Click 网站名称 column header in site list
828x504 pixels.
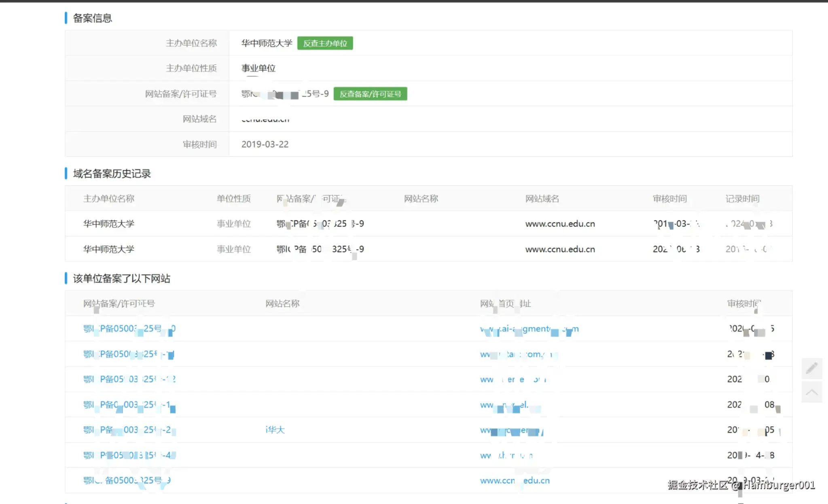pos(282,303)
